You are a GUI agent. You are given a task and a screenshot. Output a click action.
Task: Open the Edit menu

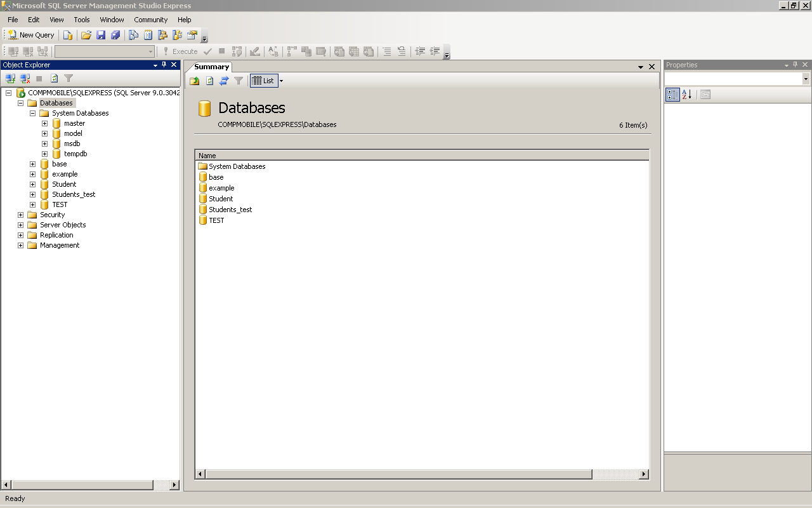[34, 20]
